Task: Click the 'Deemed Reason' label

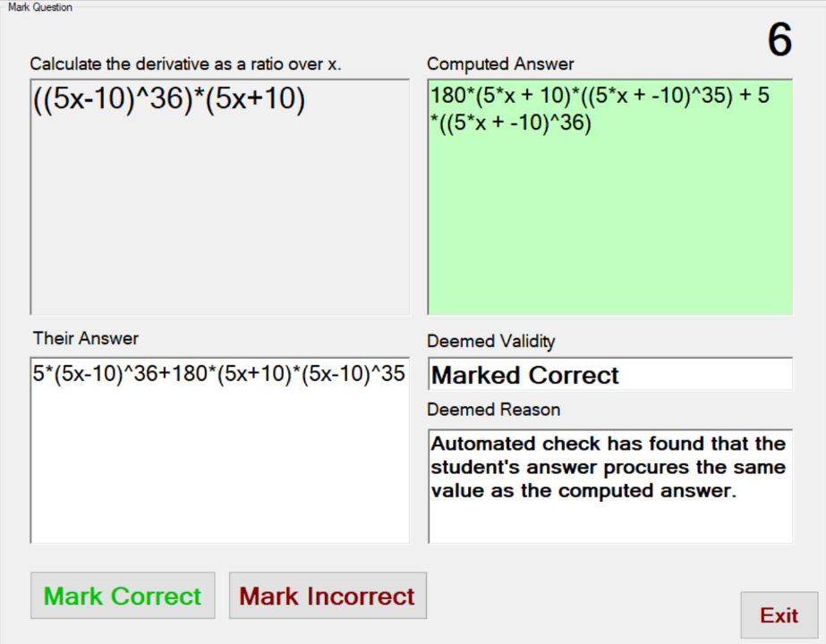Action: click(x=494, y=410)
